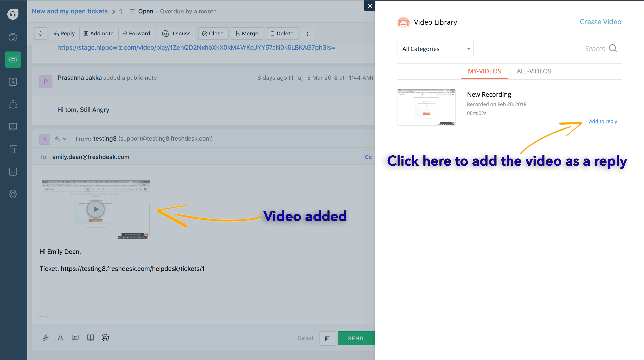Select the MY-VIDEOS tab
The height and width of the screenshot is (360, 644).
pos(484,71)
